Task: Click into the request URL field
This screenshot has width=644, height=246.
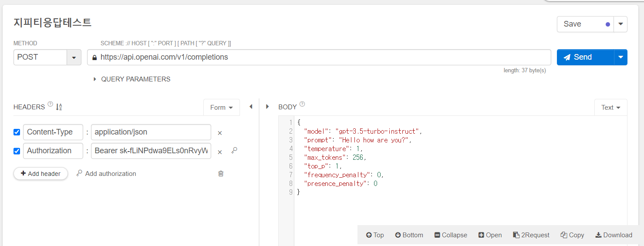Action: point(322,57)
